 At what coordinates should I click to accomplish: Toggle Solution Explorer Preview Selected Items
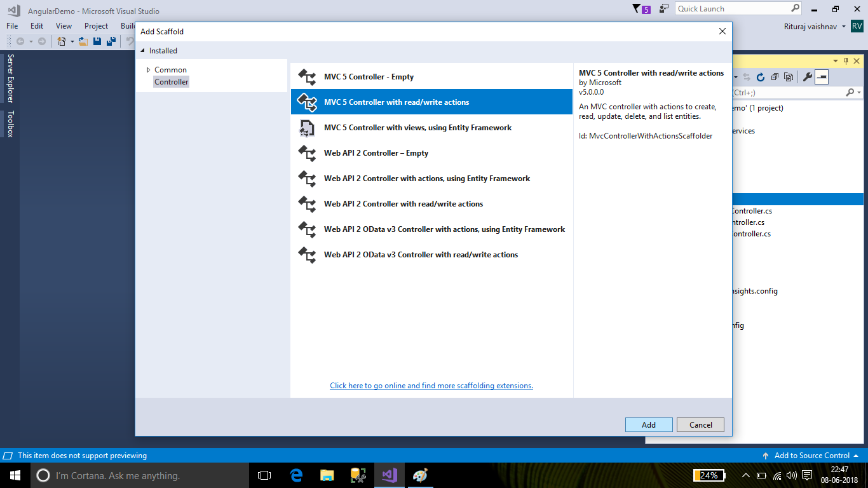pyautogui.click(x=822, y=77)
